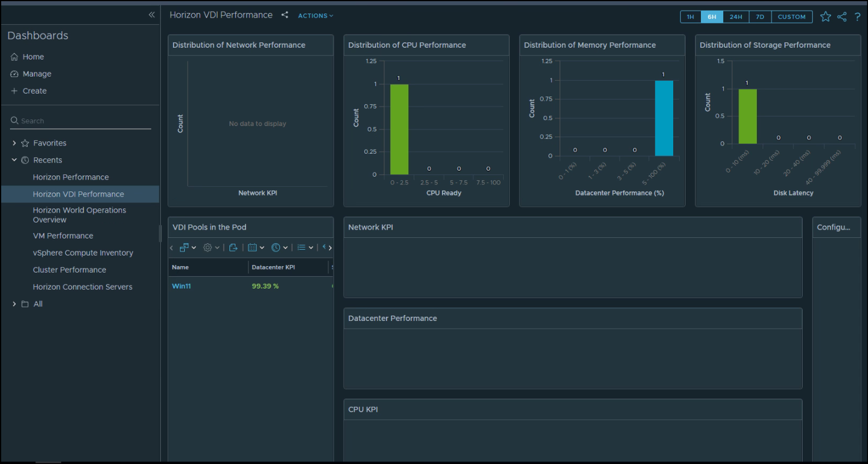Favorite the dashboard using the star icon
This screenshot has height=464, width=868.
coord(825,16)
